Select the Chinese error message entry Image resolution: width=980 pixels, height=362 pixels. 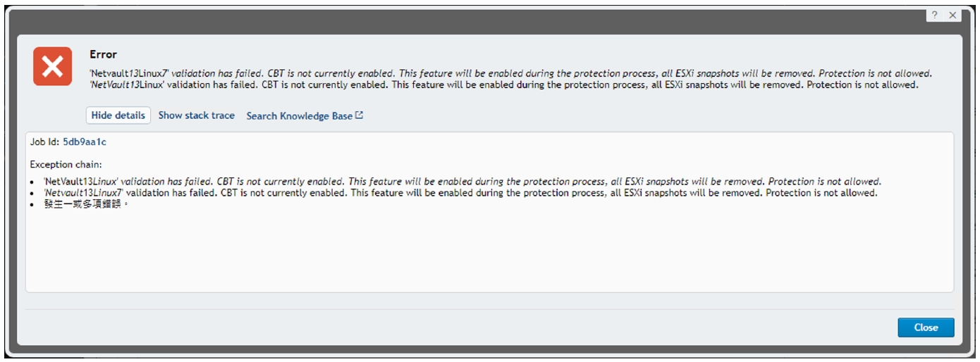tap(86, 205)
